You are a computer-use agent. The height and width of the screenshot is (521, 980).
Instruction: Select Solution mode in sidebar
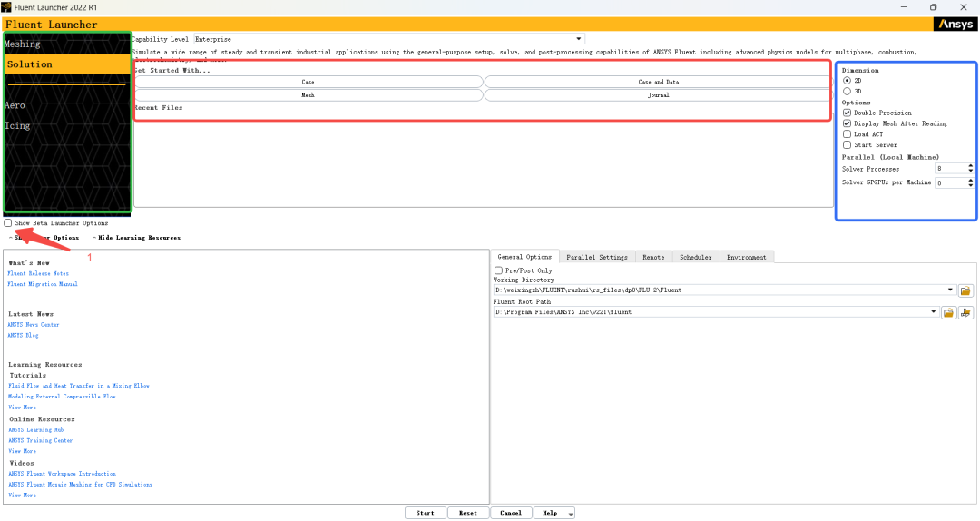pos(67,64)
